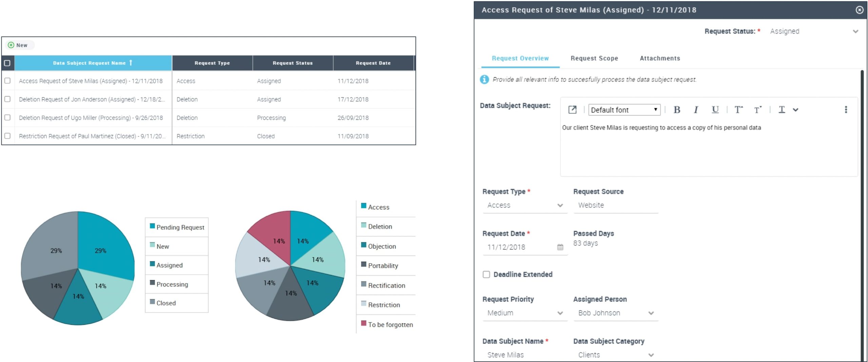Open the Default font dropdown
This screenshot has height=362, width=868.
(x=624, y=110)
